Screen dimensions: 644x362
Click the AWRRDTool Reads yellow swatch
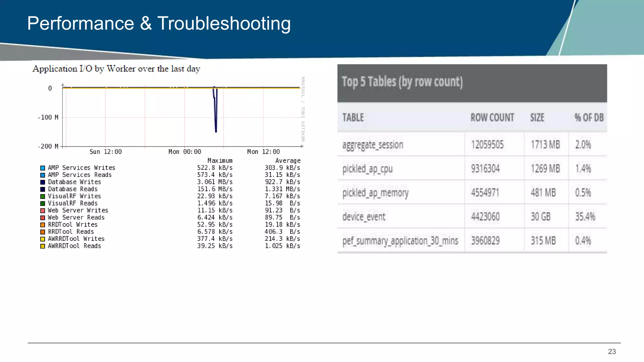(42, 246)
